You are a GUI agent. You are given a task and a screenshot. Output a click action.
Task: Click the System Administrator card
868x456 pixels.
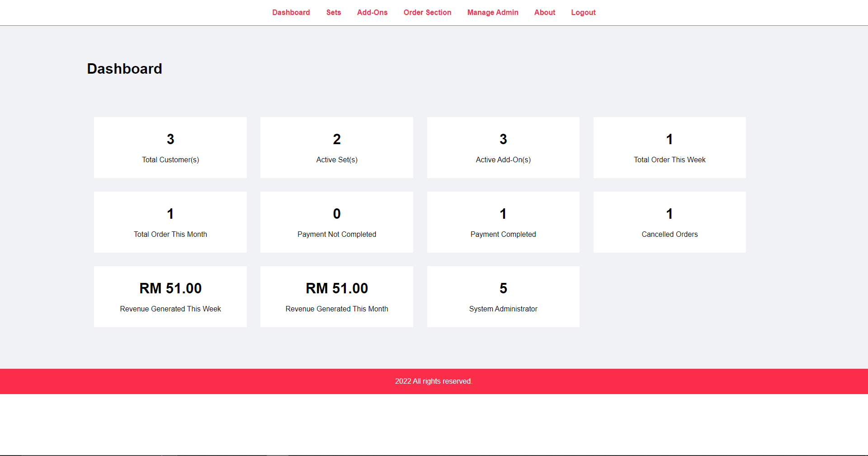click(503, 296)
